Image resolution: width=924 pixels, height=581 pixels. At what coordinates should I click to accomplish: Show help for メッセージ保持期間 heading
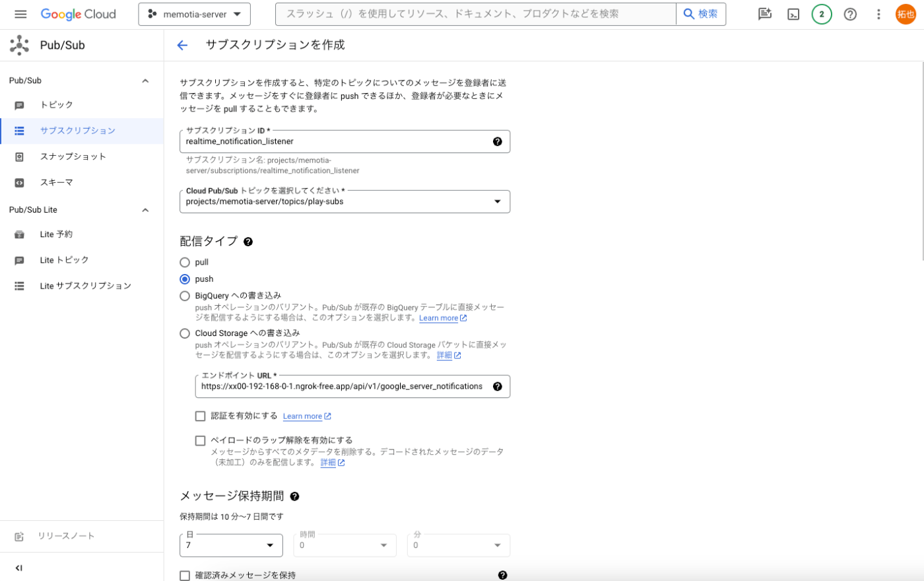click(294, 496)
